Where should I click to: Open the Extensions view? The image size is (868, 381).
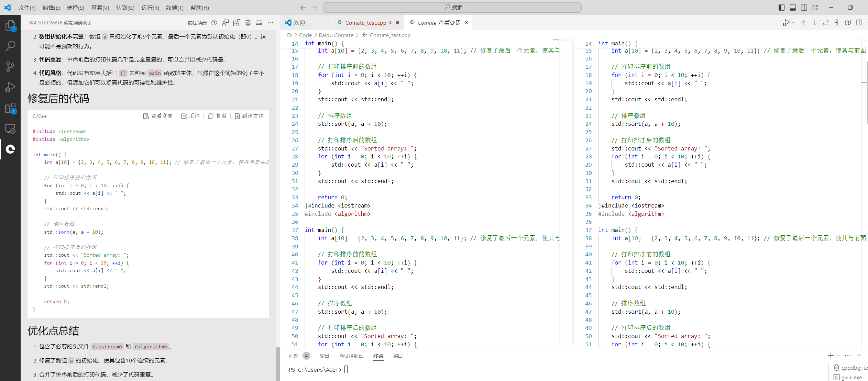(x=10, y=108)
